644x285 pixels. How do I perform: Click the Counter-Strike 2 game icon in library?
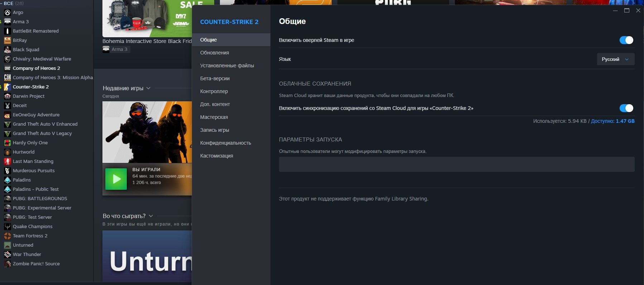[x=7, y=87]
